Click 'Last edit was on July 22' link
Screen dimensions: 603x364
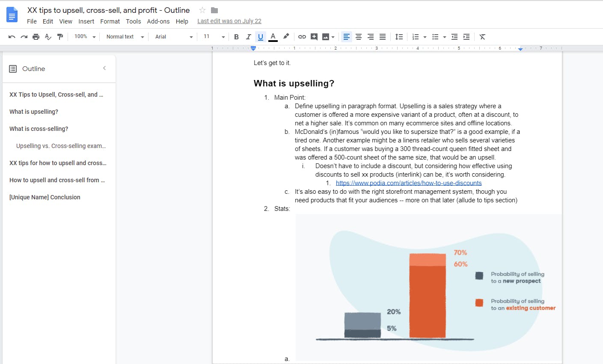click(229, 21)
